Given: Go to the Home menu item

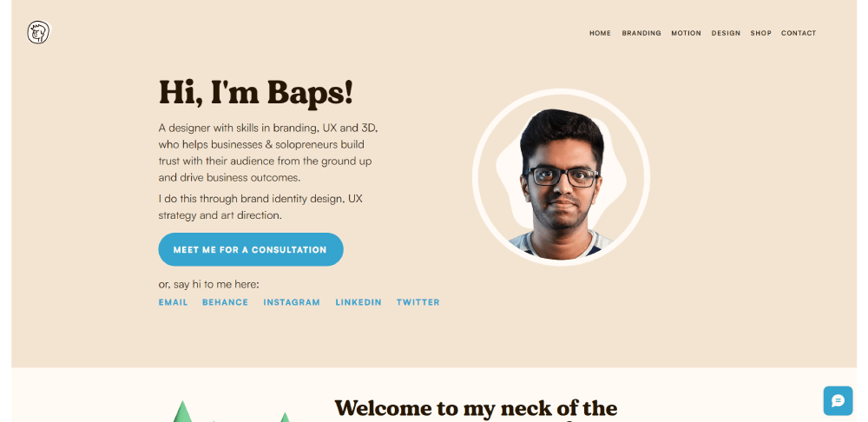Looking at the screenshot, I should coord(600,33).
